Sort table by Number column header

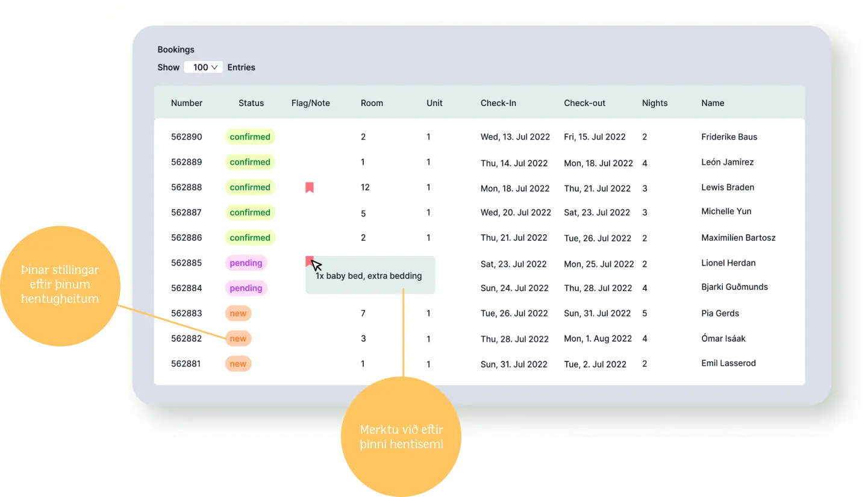[x=187, y=103]
